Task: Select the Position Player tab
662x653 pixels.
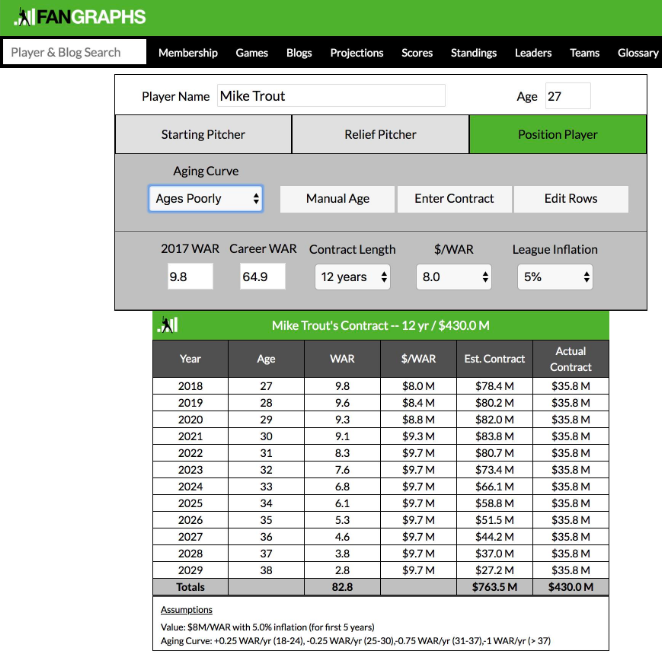Action: pyautogui.click(x=558, y=134)
